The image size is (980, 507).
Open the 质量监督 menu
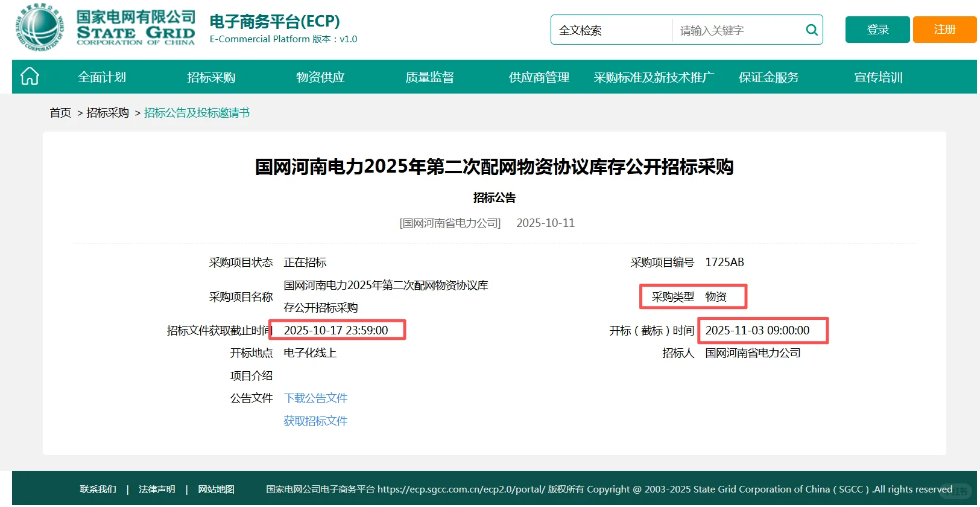click(429, 77)
